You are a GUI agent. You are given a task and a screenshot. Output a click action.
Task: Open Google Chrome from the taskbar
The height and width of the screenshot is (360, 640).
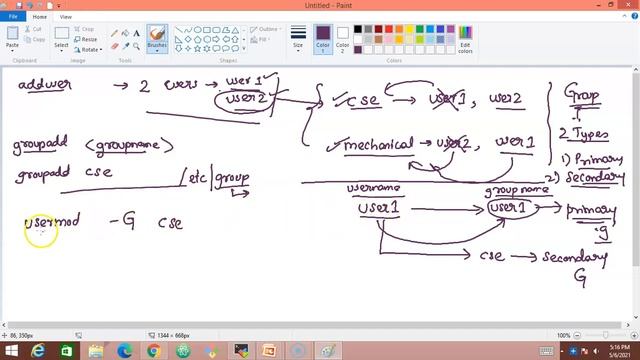[153, 351]
